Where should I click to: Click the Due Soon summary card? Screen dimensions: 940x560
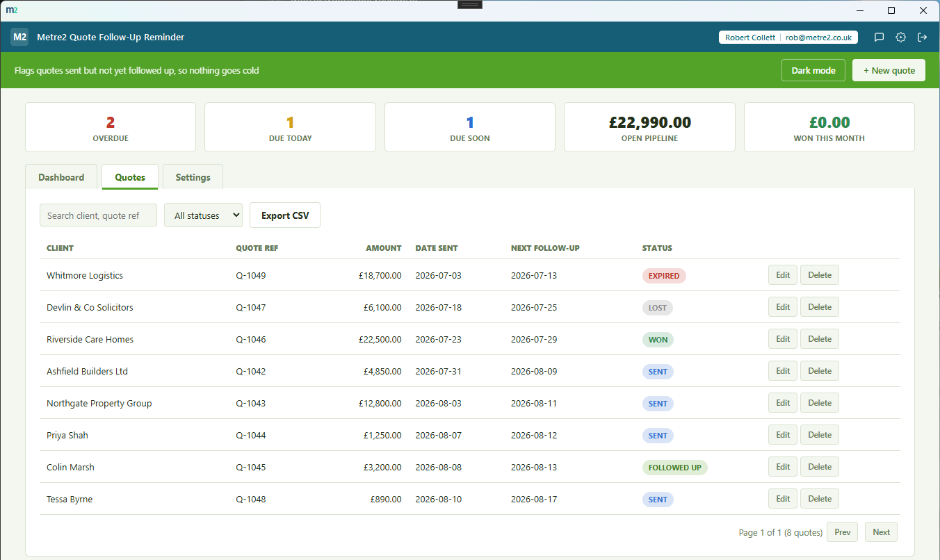(470, 127)
